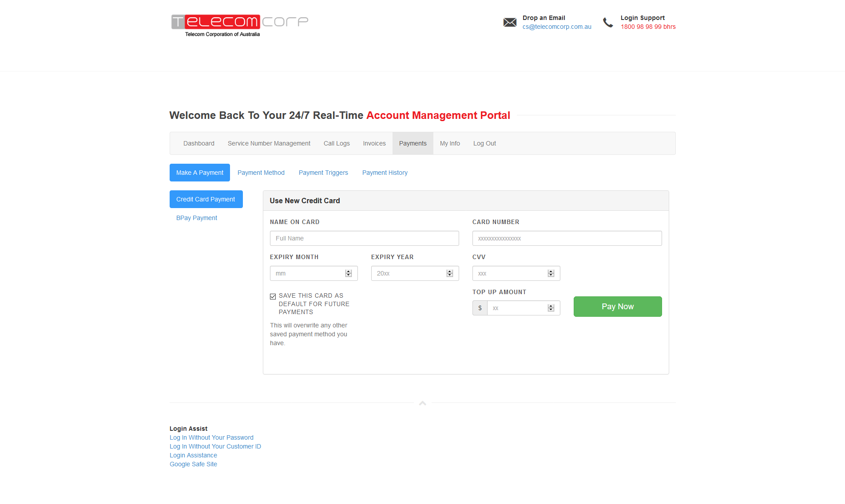The image size is (845, 504).
Task: Click the scroll-to-top chevron icon
Action: tap(423, 403)
